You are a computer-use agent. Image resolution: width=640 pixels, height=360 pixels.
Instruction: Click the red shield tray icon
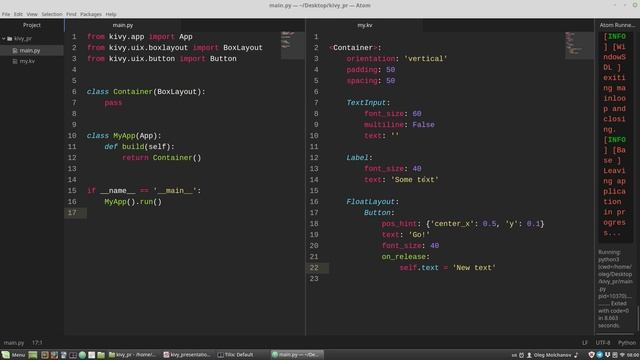(x=591, y=355)
